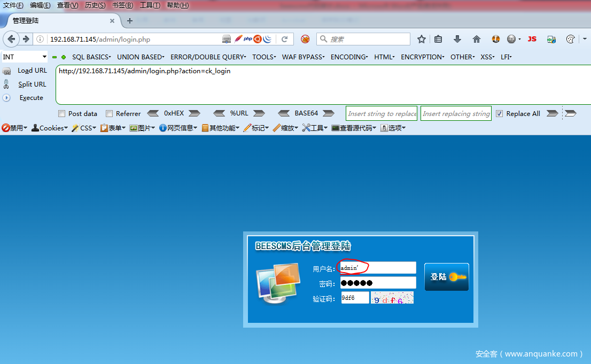
Task: Open a new tab with plus button
Action: pyautogui.click(x=130, y=21)
